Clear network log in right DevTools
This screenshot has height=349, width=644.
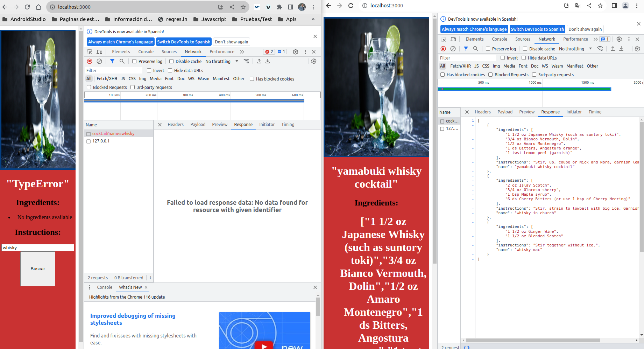[453, 49]
